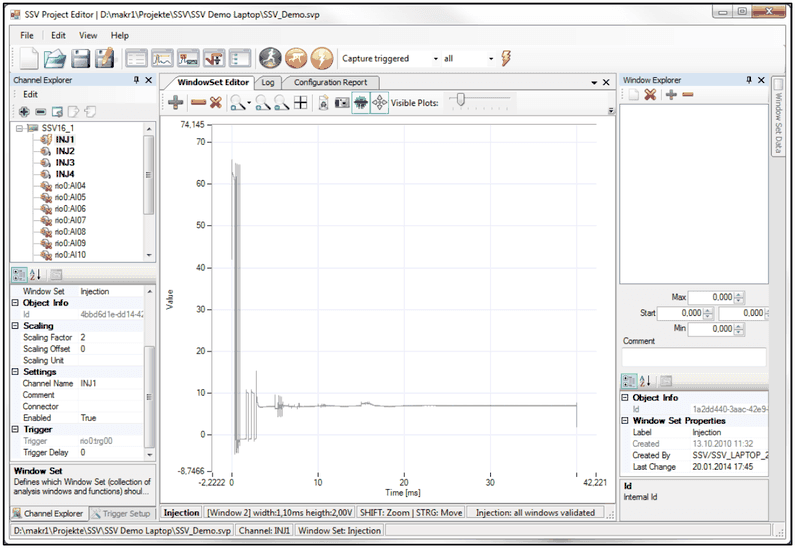Collapse the SSV16_1 tree node
The width and height of the screenshot is (795, 549).
(x=19, y=128)
